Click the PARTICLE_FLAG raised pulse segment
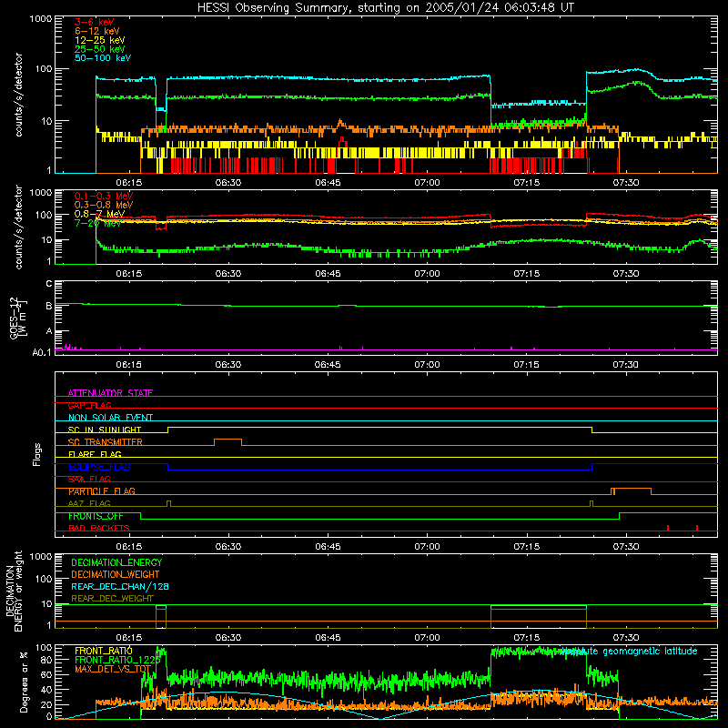Viewport: 728px width, 728px height. coord(632,489)
